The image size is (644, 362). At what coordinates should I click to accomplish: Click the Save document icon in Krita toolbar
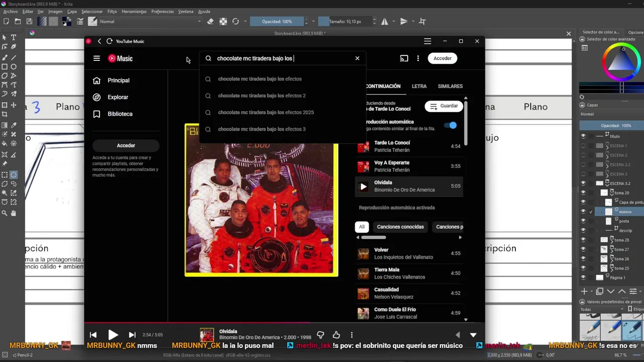[29, 21]
